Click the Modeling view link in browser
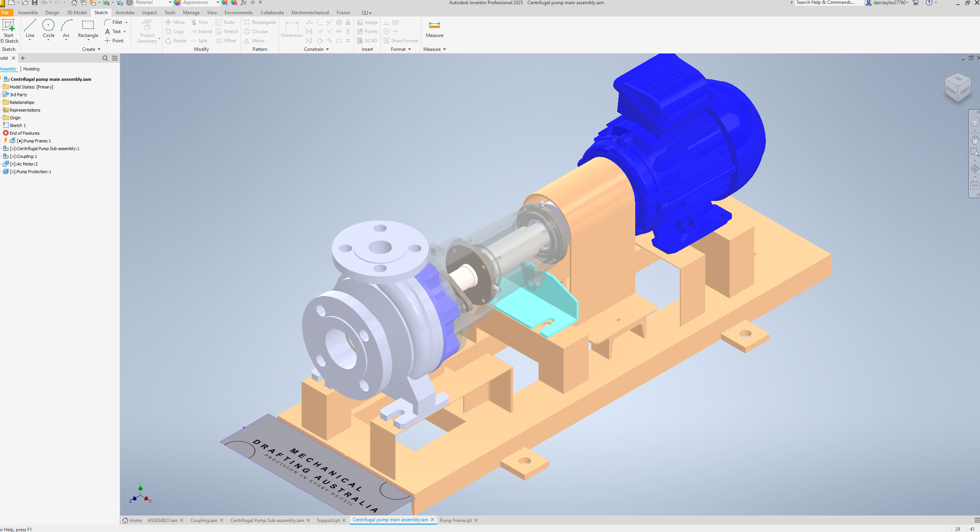This screenshot has height=532, width=980. click(x=31, y=69)
